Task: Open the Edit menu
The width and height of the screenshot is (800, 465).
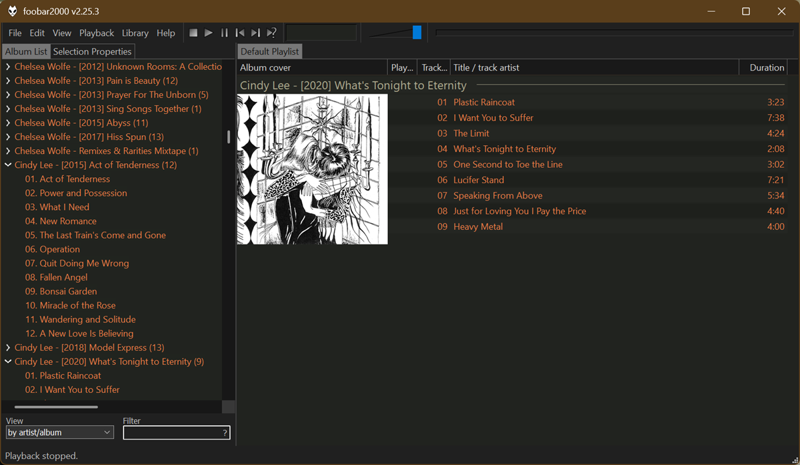Action: [x=37, y=33]
